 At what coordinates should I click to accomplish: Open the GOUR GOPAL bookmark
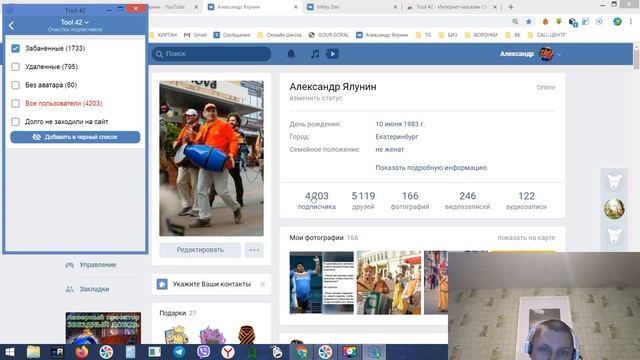[329, 35]
